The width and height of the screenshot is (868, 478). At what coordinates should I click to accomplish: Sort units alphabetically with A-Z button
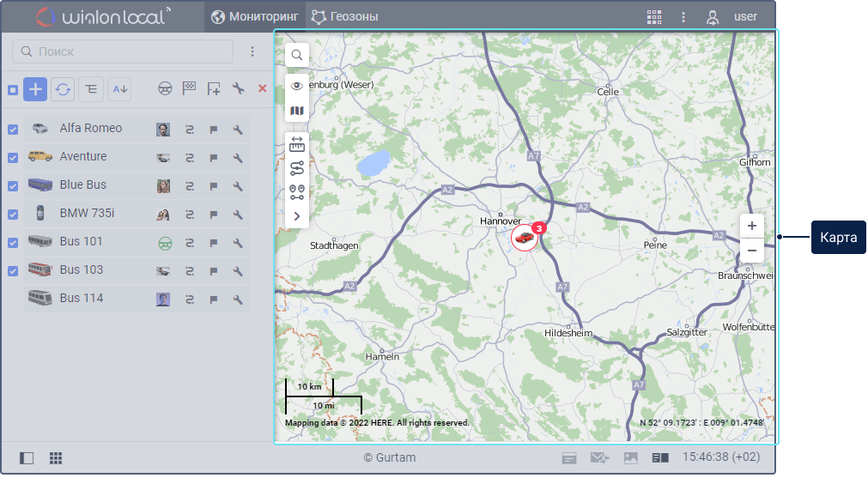tap(119, 89)
